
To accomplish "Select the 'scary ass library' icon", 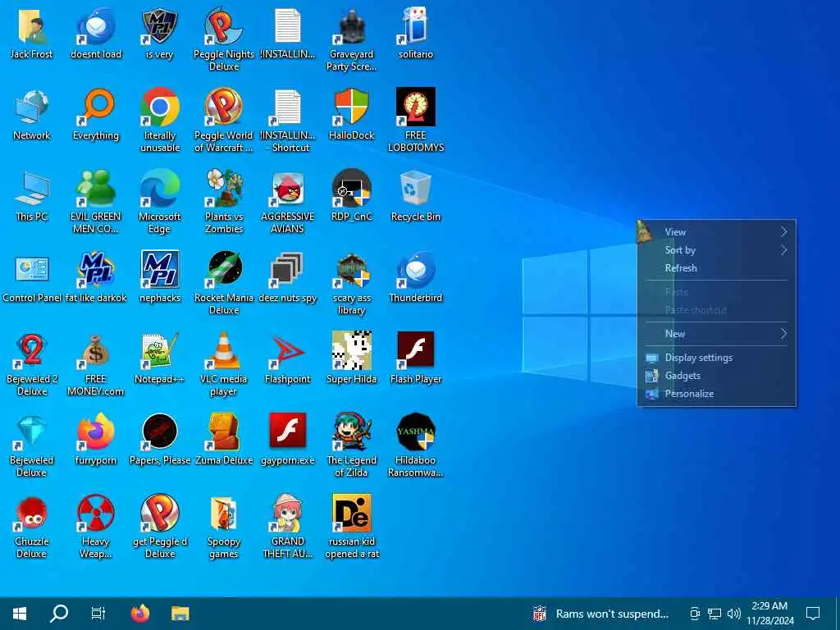I will point(352,269).
